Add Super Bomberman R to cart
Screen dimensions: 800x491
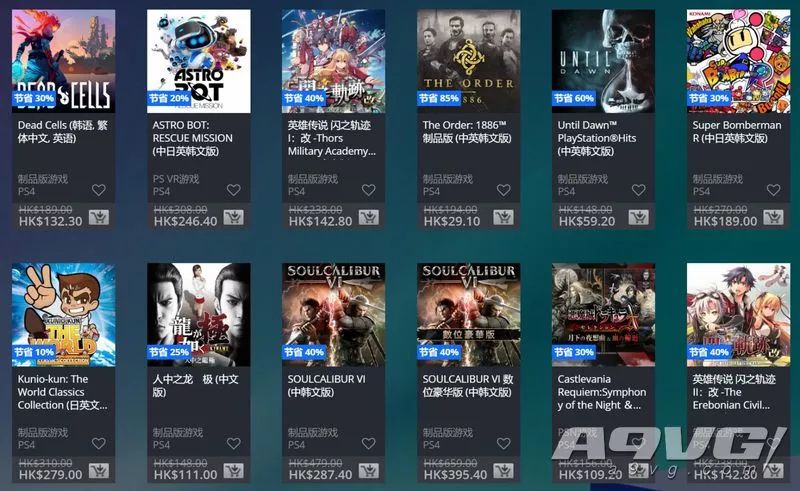773,217
